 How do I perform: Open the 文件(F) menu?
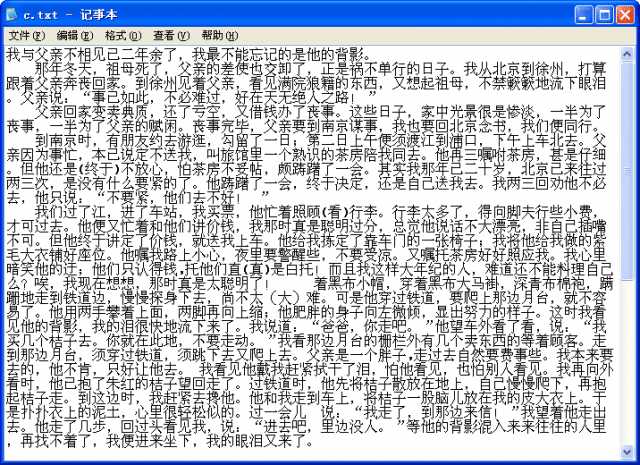[27, 36]
